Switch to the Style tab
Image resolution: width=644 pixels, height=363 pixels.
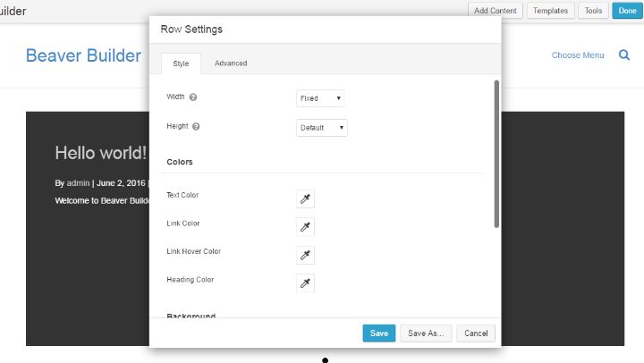[x=181, y=63]
